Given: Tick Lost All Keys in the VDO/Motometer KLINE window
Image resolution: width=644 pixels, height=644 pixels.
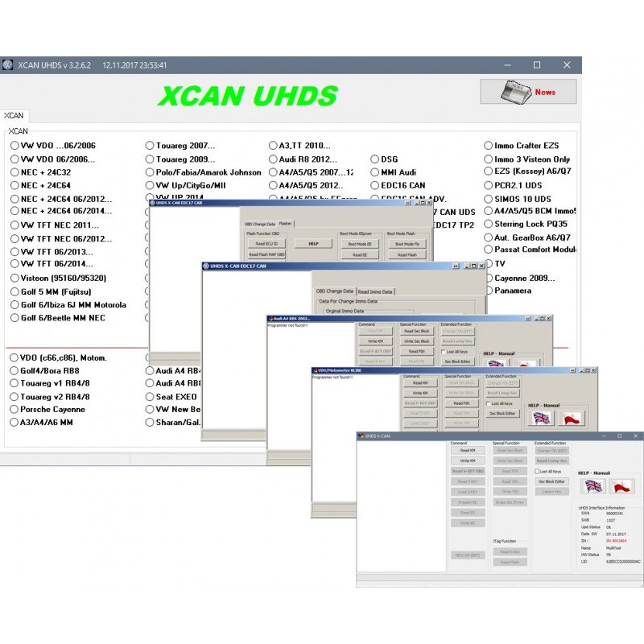Looking at the screenshot, I should click(x=489, y=404).
